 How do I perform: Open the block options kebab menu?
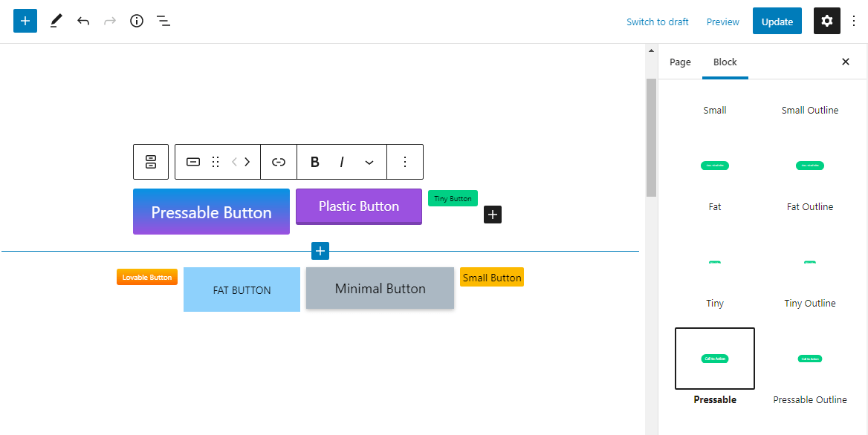pyautogui.click(x=405, y=161)
